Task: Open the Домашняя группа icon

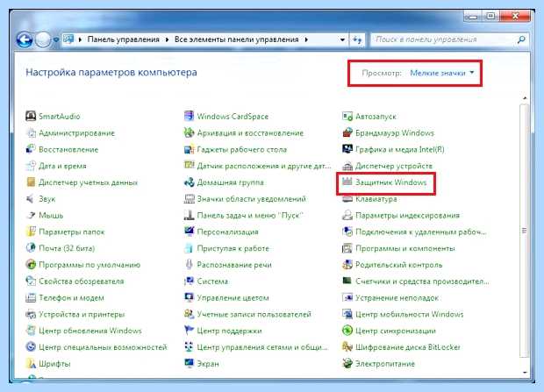Action: pyautogui.click(x=189, y=182)
